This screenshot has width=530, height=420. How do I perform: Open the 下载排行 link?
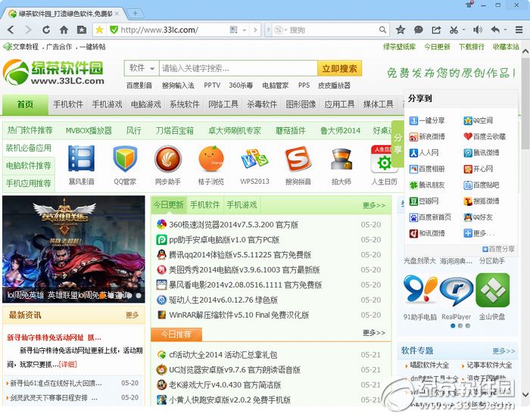pyautogui.click(x=472, y=47)
